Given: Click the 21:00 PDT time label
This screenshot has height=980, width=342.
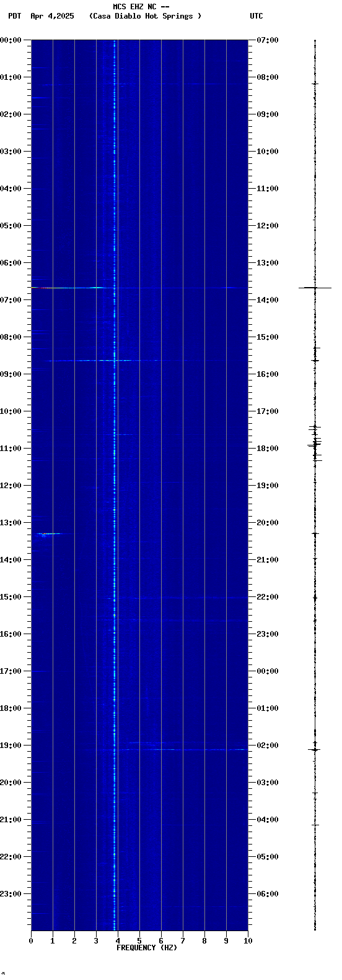Looking at the screenshot, I should pyautogui.click(x=11, y=820).
